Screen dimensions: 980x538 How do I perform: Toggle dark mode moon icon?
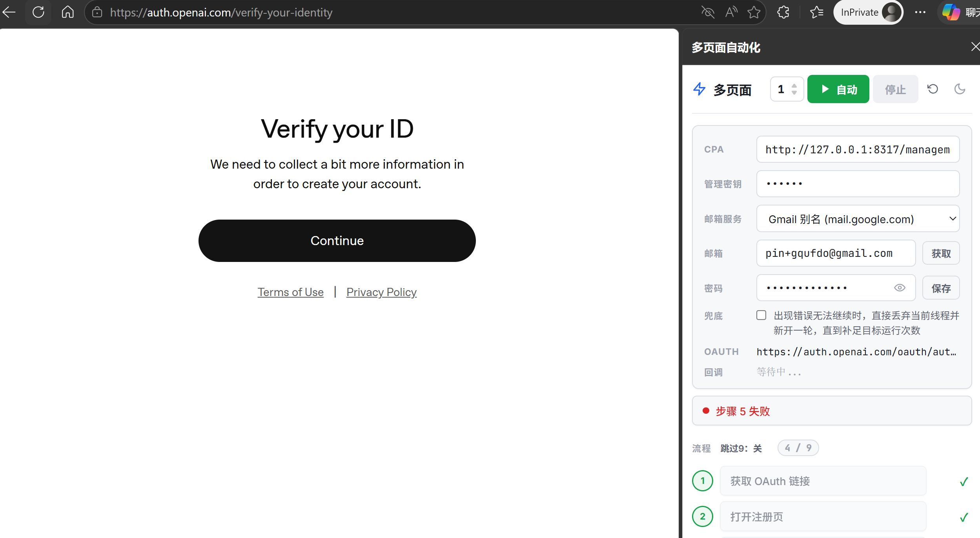(960, 89)
